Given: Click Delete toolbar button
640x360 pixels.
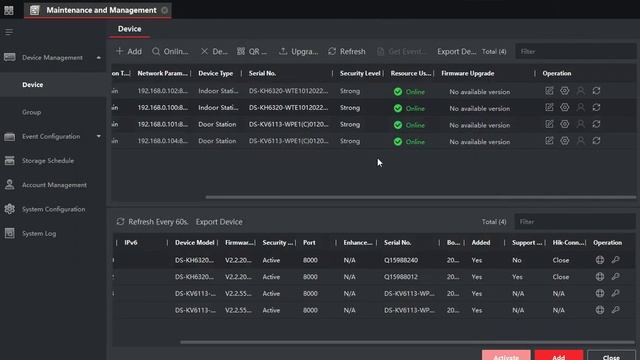Looking at the screenshot, I should pyautogui.click(x=214, y=51).
